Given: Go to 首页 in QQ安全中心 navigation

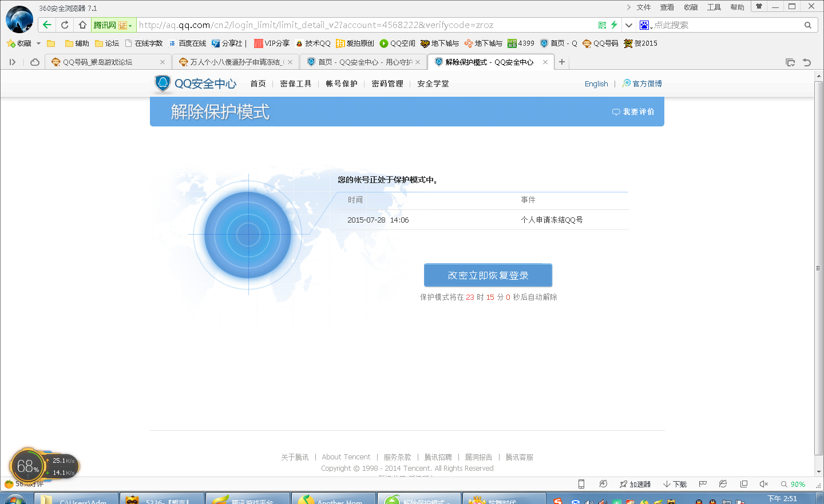Looking at the screenshot, I should (258, 84).
